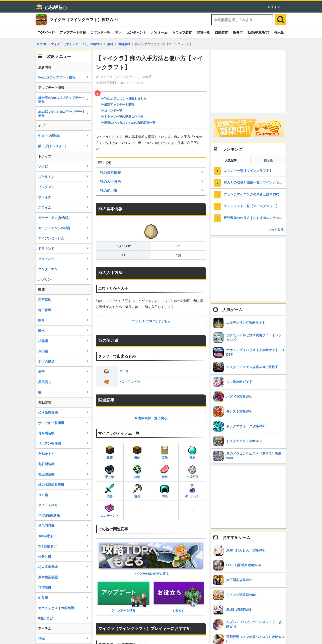Click the egg item image

151,231
